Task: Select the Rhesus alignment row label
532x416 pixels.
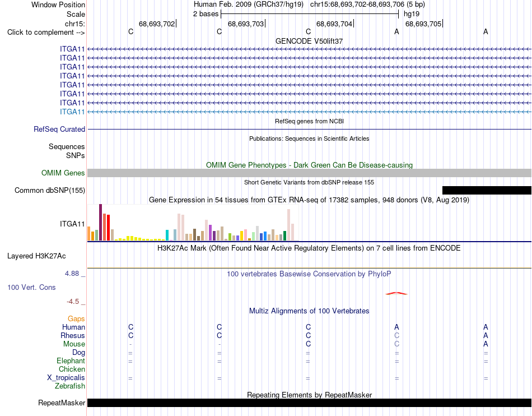Action: 73,335
